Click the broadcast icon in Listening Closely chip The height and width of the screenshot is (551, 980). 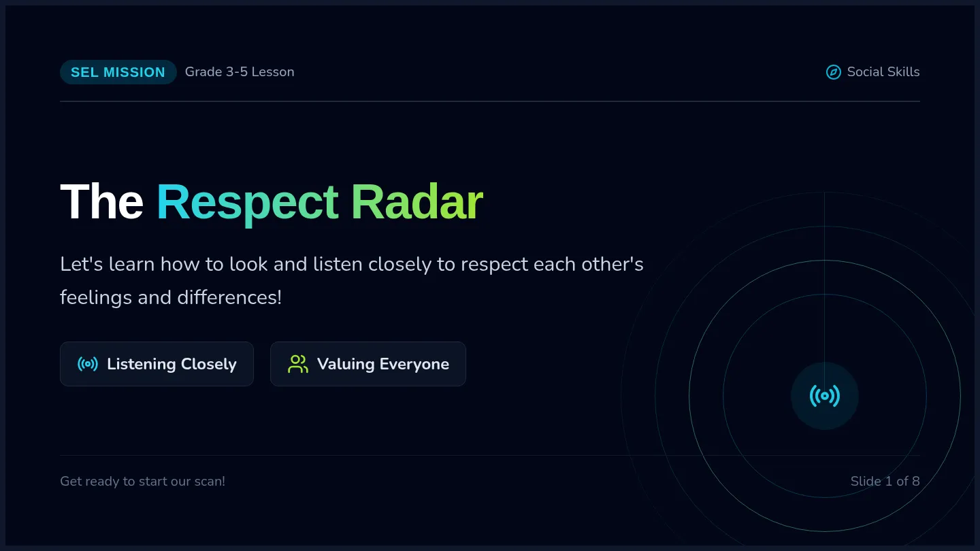coord(88,364)
